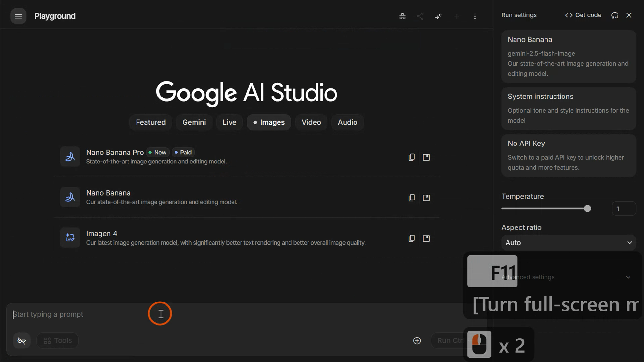
Task: Open the Aspect ratio Auto dropdown
Action: pos(569,243)
